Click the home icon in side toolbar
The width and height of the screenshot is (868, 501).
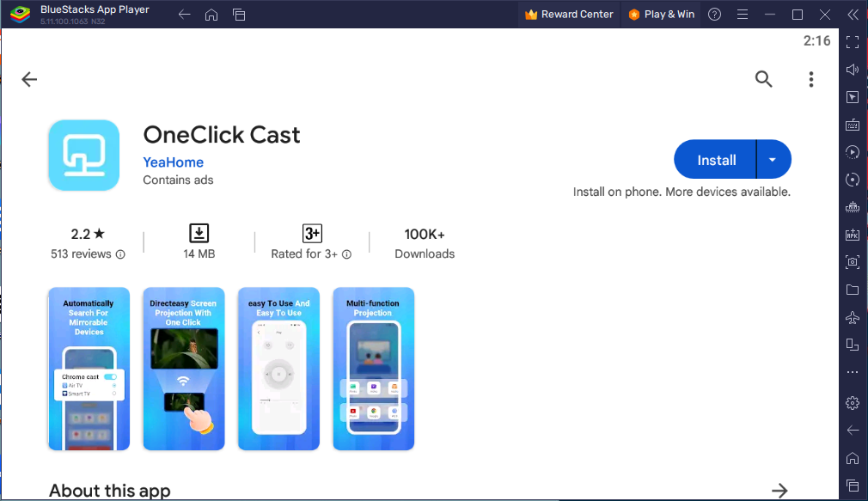(853, 458)
